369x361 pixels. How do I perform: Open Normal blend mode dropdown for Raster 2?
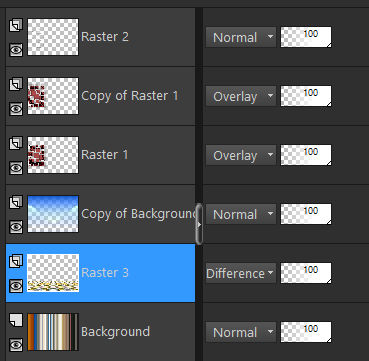click(x=241, y=37)
